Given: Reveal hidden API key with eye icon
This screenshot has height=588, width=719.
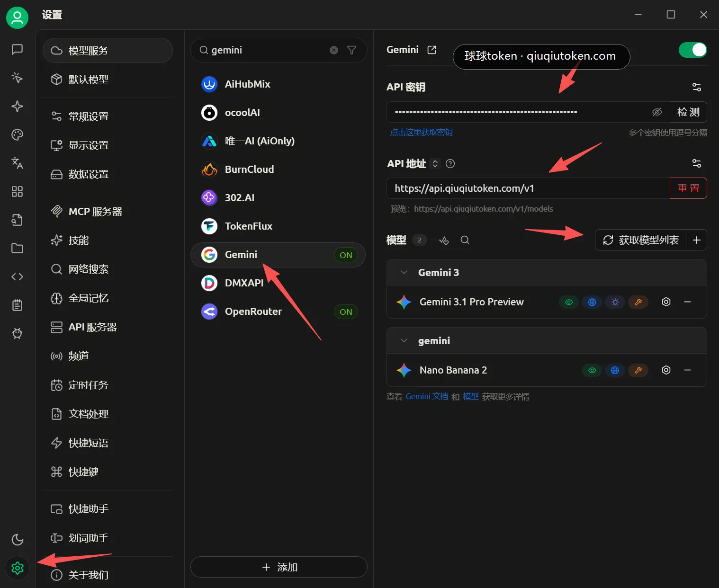Looking at the screenshot, I should click(x=657, y=112).
